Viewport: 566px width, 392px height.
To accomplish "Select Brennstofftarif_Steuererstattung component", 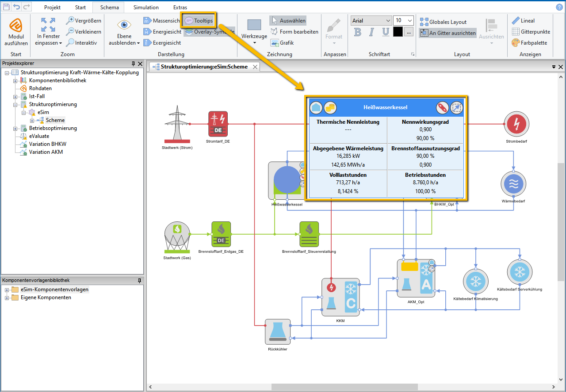I will (309, 234).
